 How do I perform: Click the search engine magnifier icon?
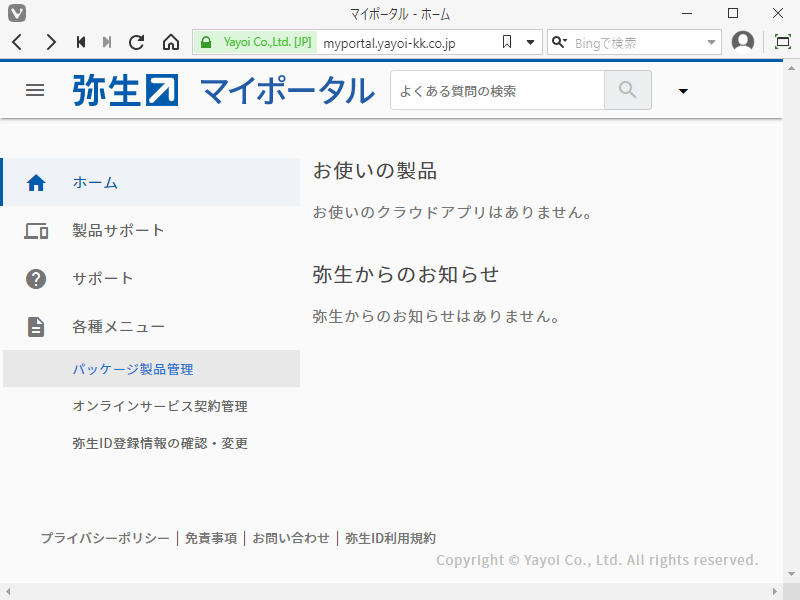(x=559, y=42)
